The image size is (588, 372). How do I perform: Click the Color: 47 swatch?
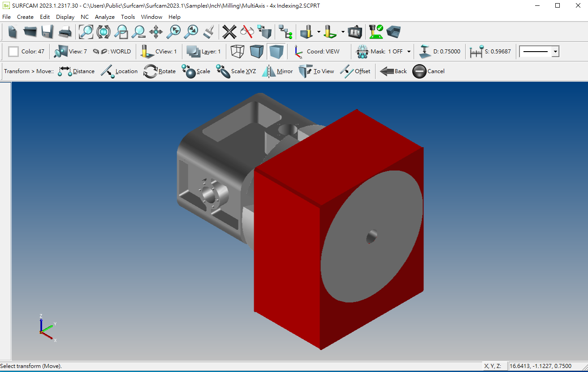(x=13, y=52)
